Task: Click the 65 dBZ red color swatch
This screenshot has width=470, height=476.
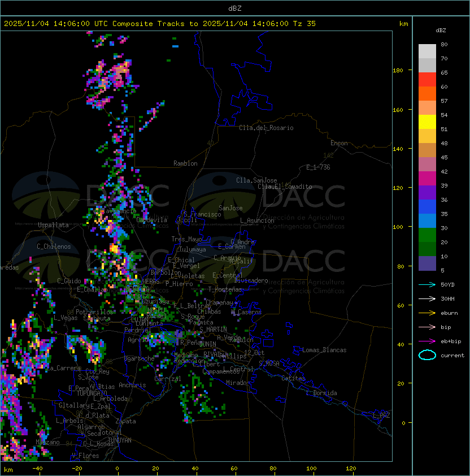Action: pos(427,80)
